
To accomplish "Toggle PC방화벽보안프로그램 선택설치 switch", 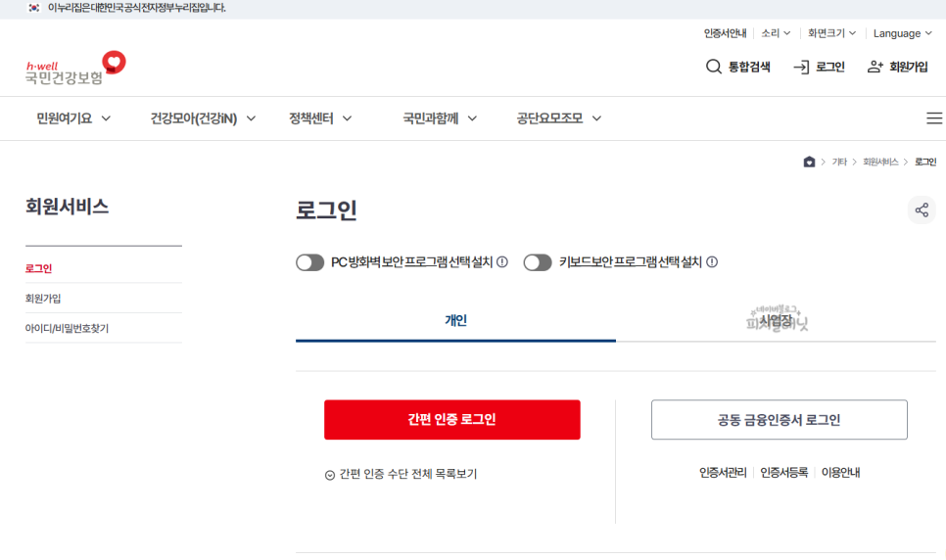I will pos(310,262).
